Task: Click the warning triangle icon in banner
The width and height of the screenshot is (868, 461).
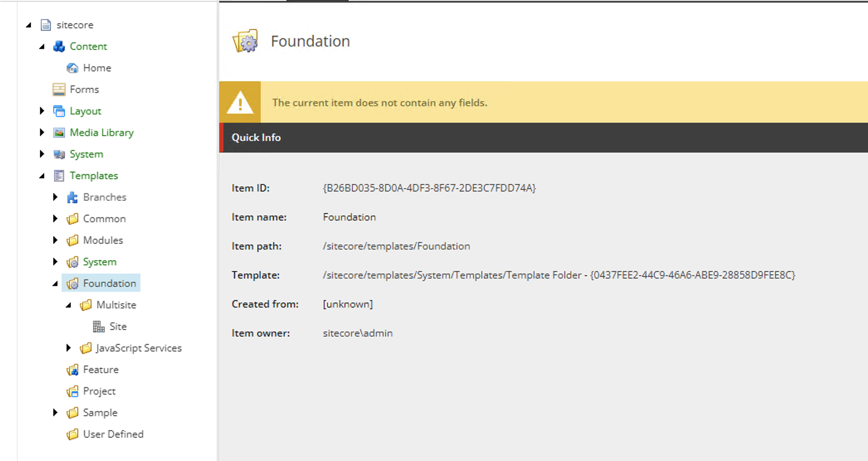Action: (240, 103)
